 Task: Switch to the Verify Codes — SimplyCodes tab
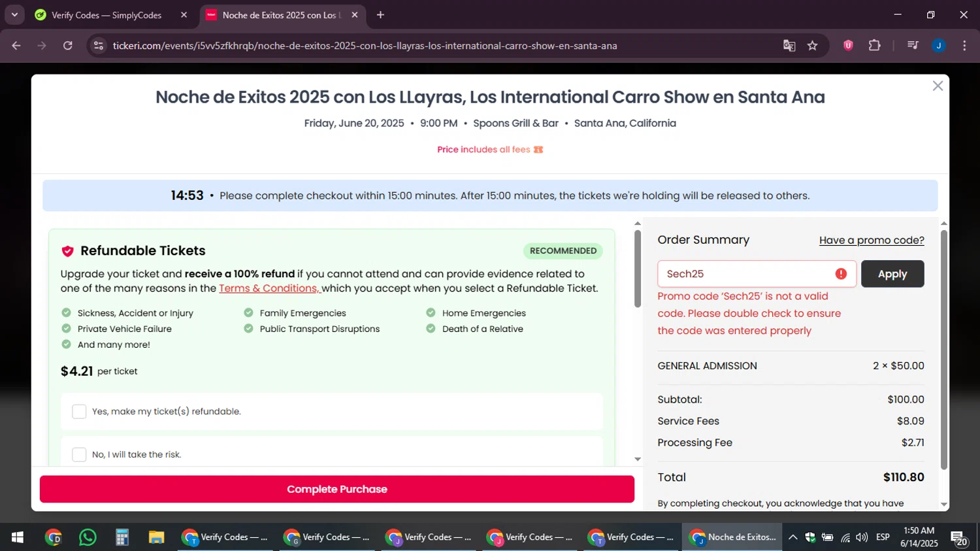[x=106, y=15]
